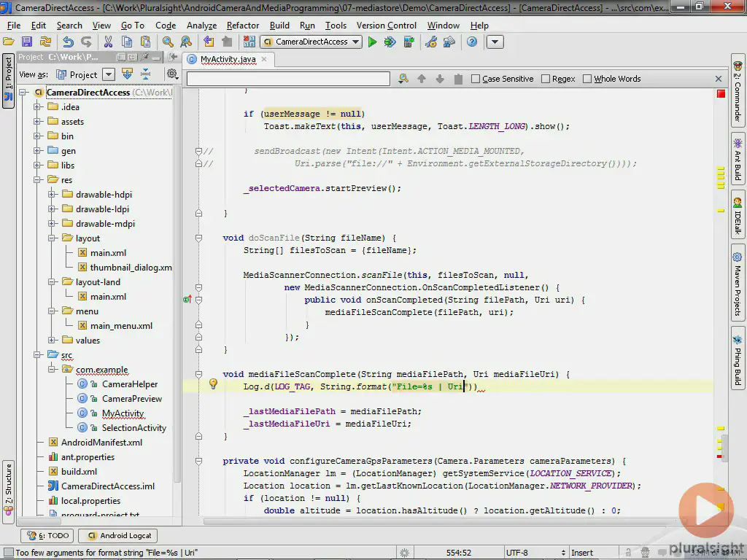747x560 pixels.
Task: Open project panel gear settings icon
Action: 171,74
